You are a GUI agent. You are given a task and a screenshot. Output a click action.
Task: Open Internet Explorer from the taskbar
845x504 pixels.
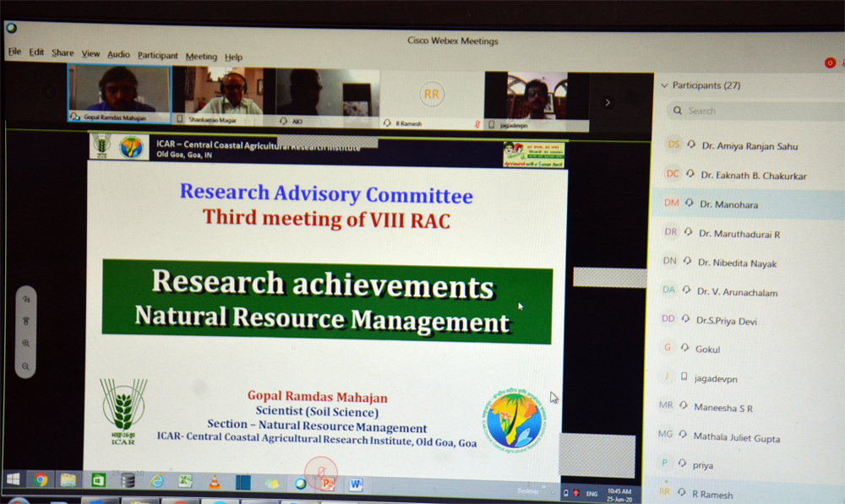[x=157, y=481]
